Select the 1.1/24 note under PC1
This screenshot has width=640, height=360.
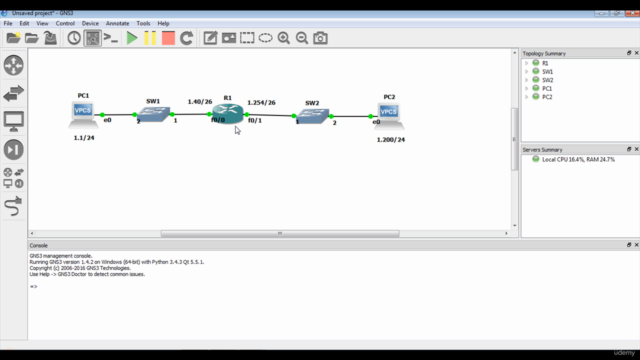coord(84,138)
